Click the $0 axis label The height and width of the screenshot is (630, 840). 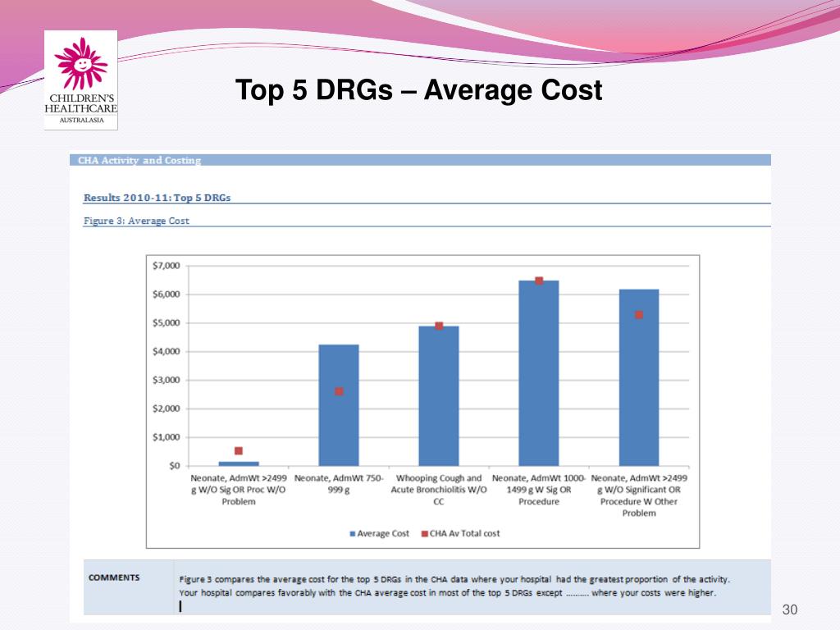click(174, 466)
